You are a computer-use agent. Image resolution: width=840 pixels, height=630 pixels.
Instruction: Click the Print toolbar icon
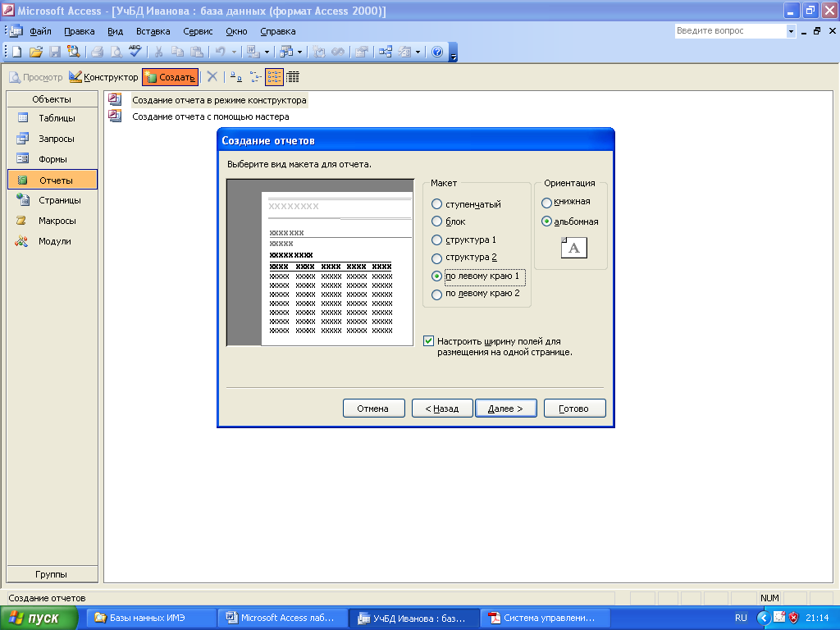[x=97, y=52]
